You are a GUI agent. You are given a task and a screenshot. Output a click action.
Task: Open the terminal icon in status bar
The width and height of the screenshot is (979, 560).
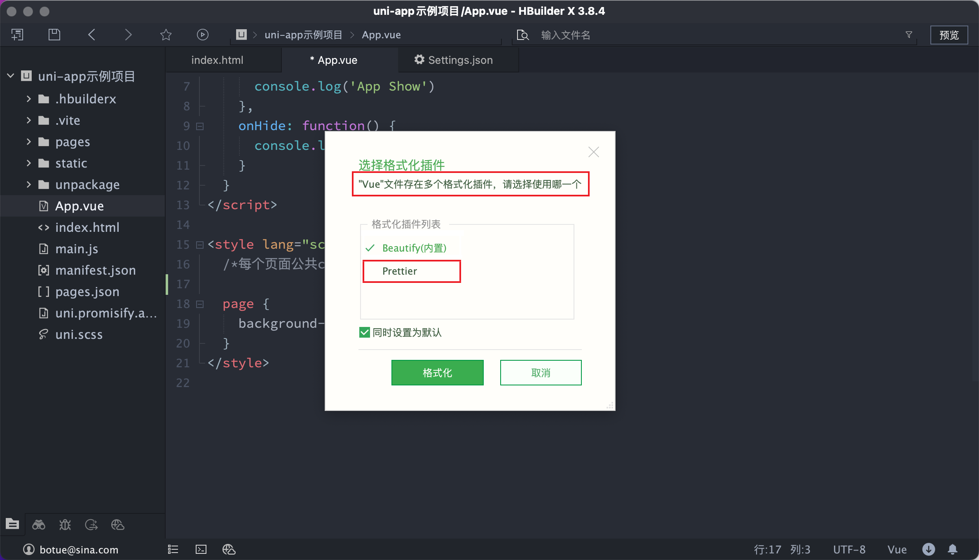pos(201,549)
